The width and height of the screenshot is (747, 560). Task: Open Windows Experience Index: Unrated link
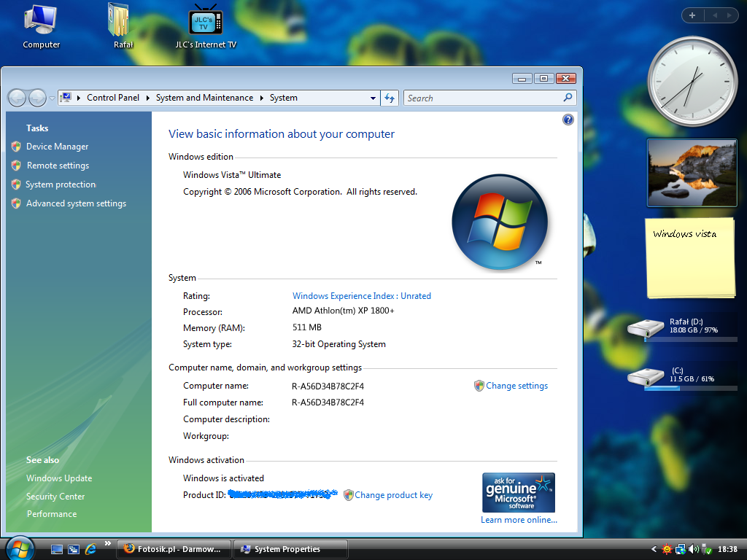(x=362, y=296)
